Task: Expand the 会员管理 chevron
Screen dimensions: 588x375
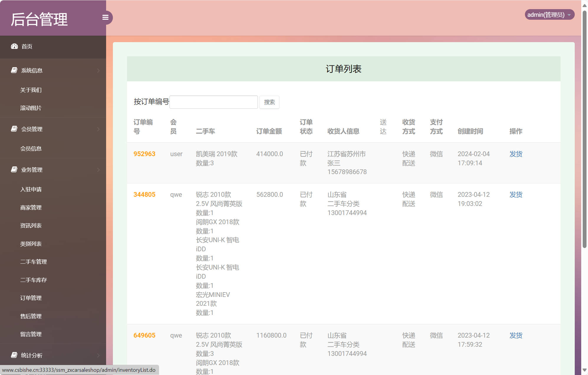Action: [98, 129]
